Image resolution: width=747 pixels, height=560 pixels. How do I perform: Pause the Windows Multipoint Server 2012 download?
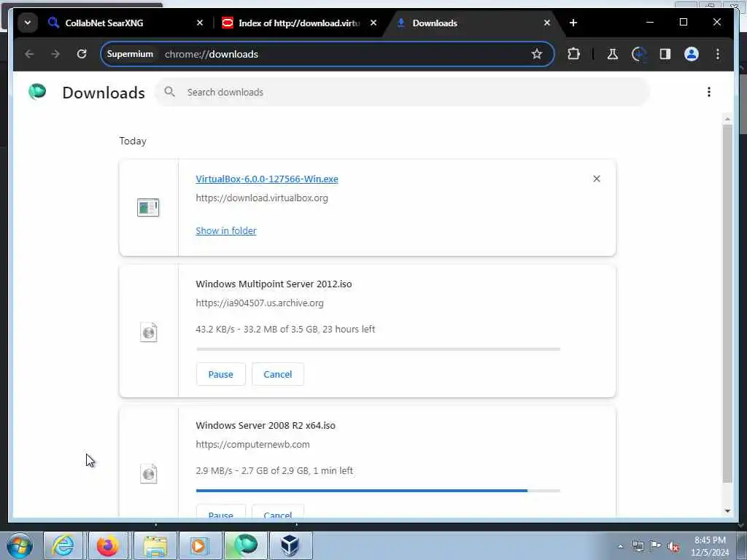[x=220, y=374]
